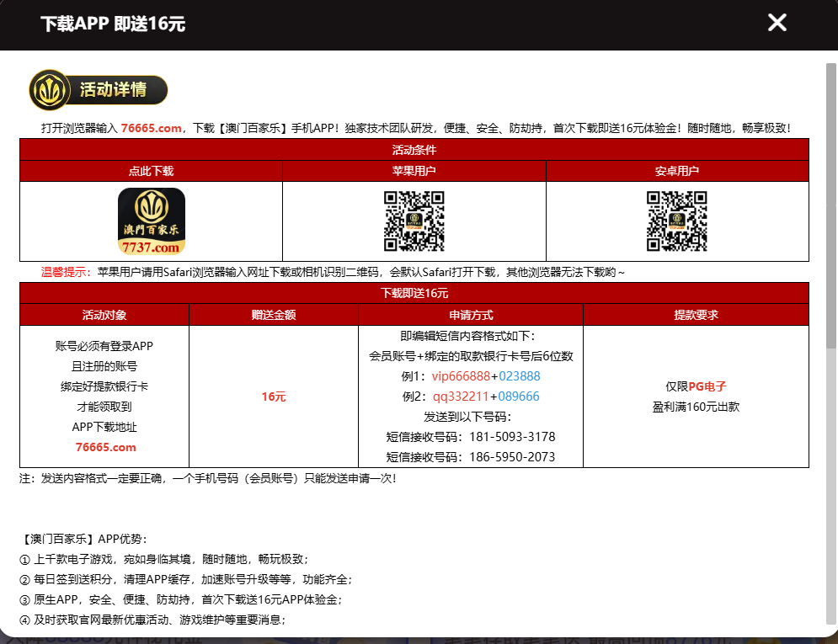Click the 澳門百家乐 7737.com app icon
The image size is (838, 644).
[152, 221]
